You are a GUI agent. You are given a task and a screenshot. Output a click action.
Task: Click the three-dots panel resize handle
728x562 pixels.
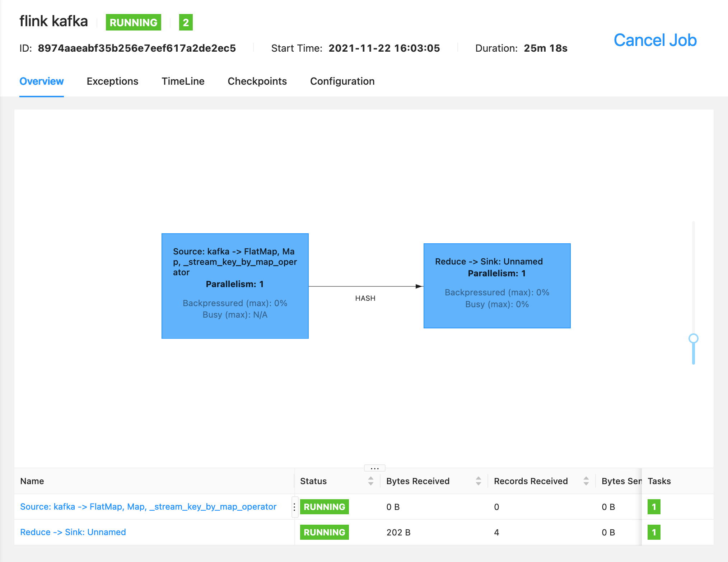[x=374, y=468]
